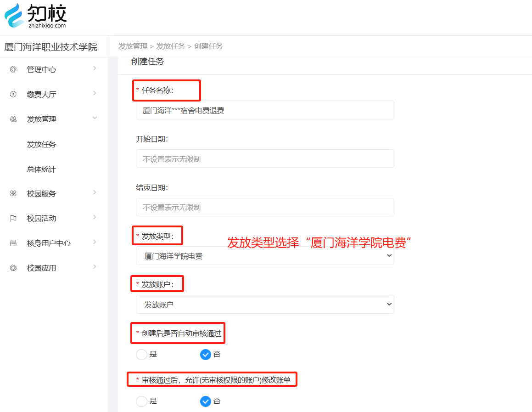Click the 缴费大厅 yen icon
Image resolution: width=532 pixels, height=412 pixels.
13,94
